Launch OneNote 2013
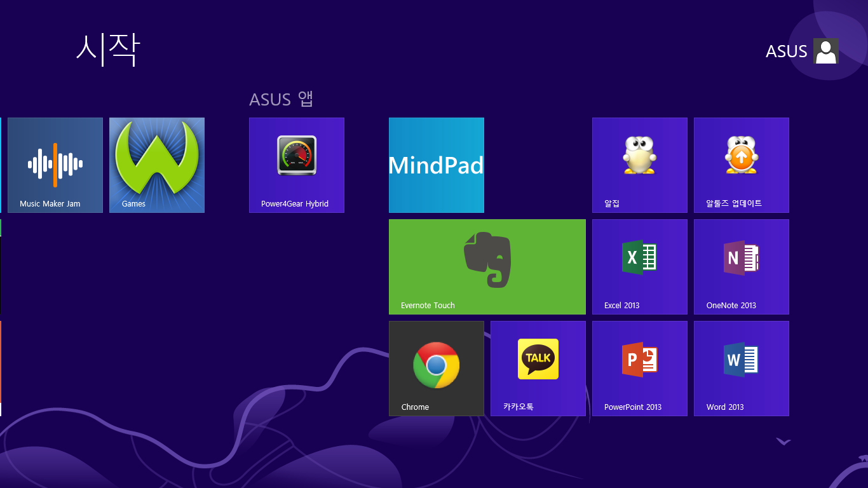 742,267
